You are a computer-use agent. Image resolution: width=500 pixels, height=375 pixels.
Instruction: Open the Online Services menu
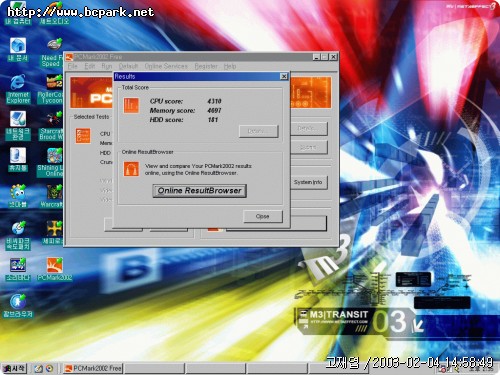(x=166, y=66)
